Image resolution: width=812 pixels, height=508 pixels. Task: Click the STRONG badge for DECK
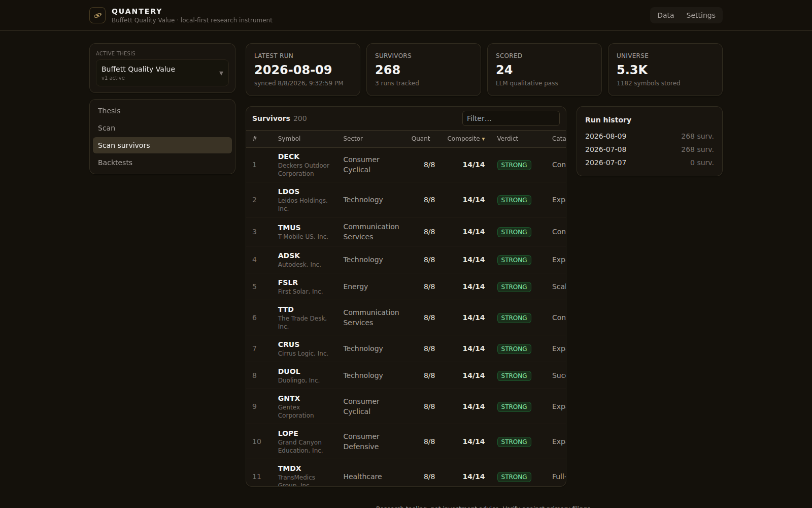pyautogui.click(x=514, y=165)
